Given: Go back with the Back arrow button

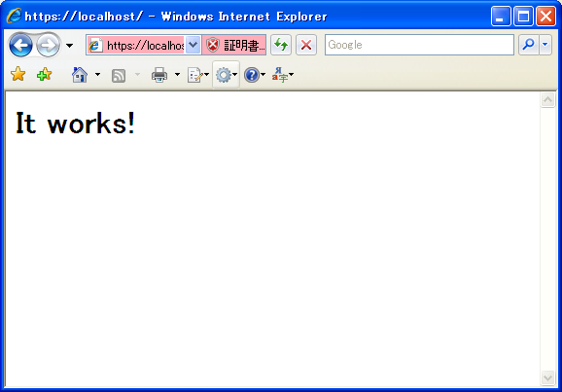Looking at the screenshot, I should point(20,45).
